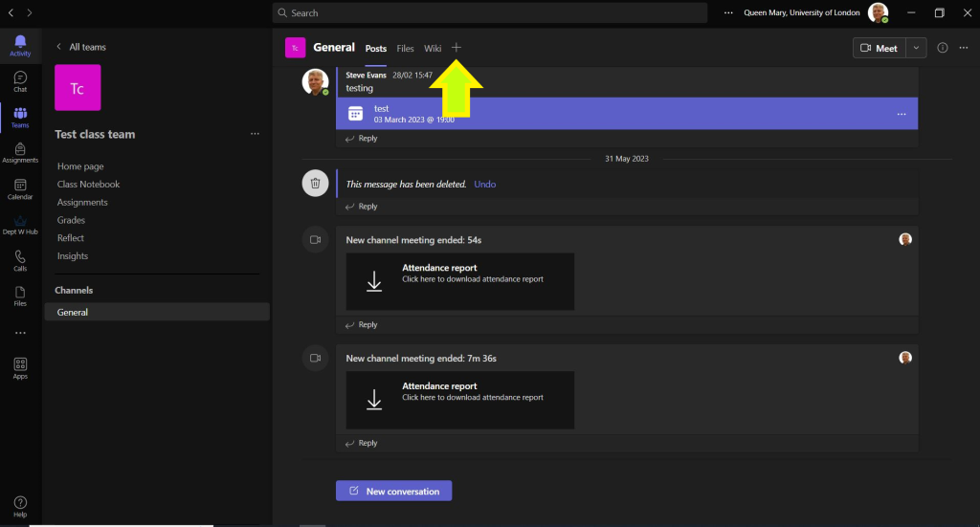The image size is (980, 527).
Task: Switch to the Wiki tab
Action: [x=433, y=48]
